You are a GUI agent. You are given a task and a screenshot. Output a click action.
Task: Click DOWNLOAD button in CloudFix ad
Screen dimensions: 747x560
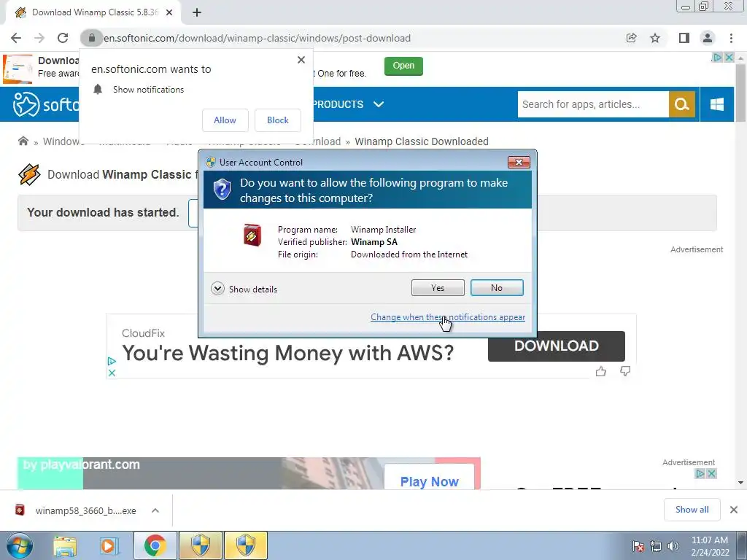pyautogui.click(x=557, y=346)
